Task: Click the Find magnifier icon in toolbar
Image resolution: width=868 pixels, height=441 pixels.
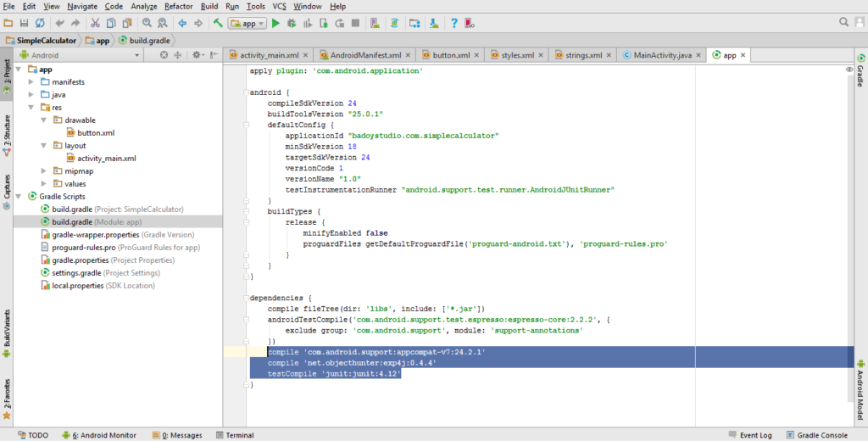Action: click(x=147, y=23)
